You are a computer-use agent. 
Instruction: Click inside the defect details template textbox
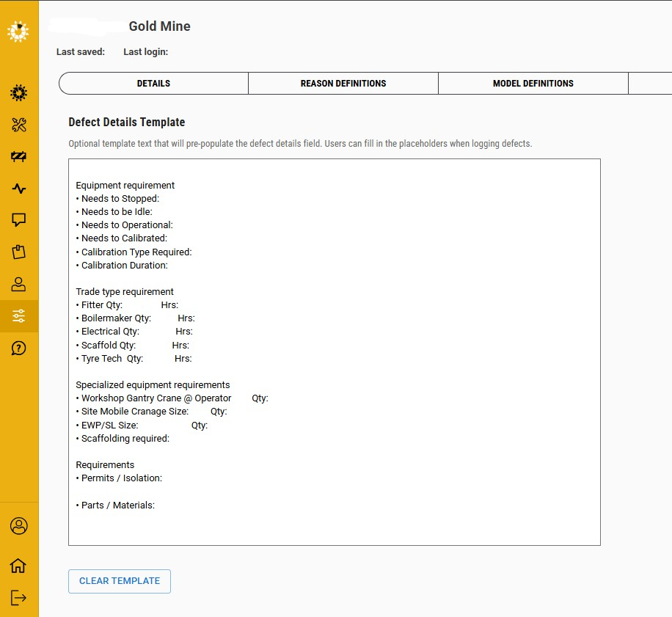tap(335, 352)
